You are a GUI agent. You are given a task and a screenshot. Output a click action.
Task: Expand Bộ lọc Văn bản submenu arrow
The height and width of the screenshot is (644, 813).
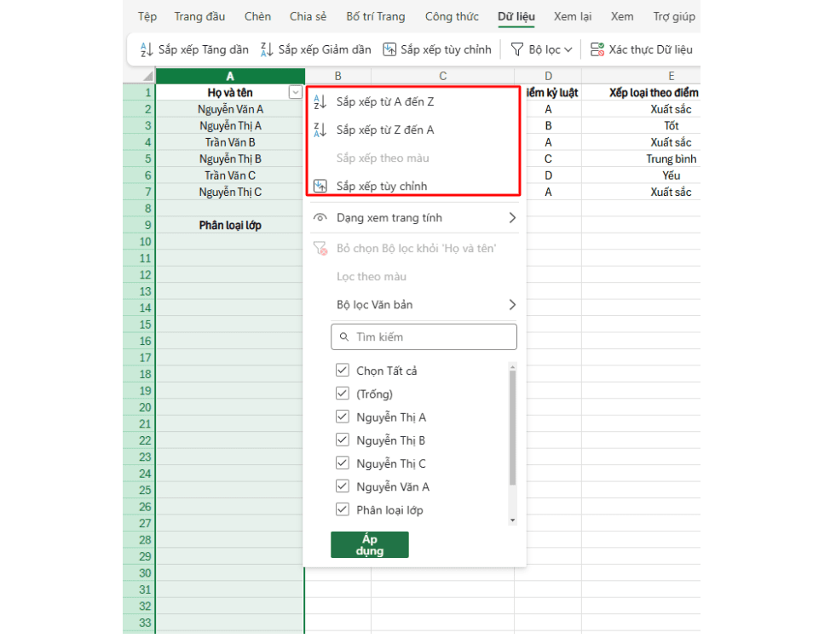click(x=512, y=305)
